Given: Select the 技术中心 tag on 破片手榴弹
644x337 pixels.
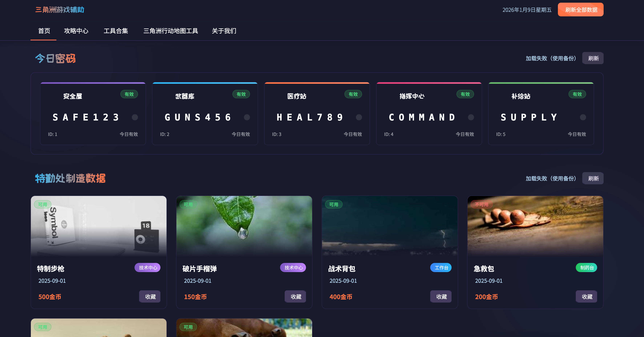Looking at the screenshot, I should 293,267.
